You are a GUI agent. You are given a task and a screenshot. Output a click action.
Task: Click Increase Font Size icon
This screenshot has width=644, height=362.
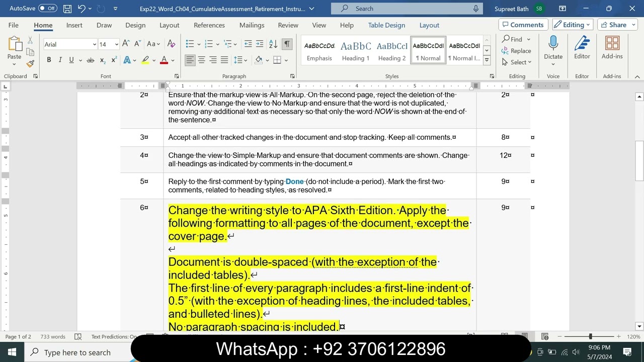[x=126, y=44]
